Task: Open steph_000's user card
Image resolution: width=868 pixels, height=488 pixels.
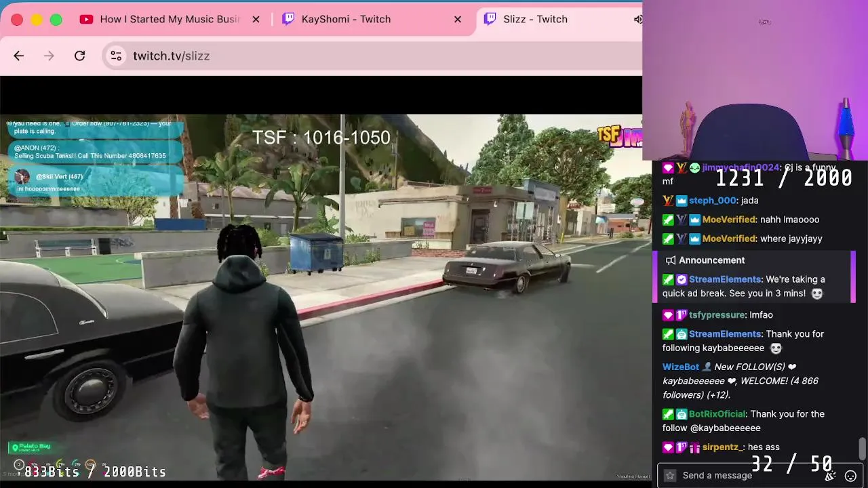Action: 713,201
